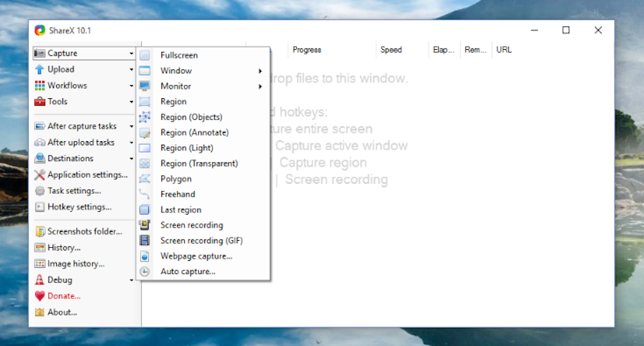This screenshot has width=644, height=346.
Task: Click the Window capture icon
Action: pyautogui.click(x=145, y=71)
